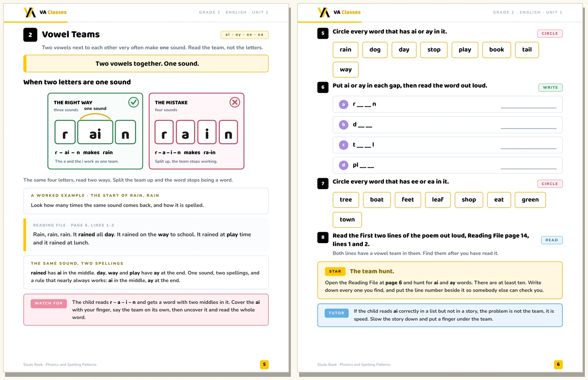Click the purple 'a' bullet beside r__n

344,104
